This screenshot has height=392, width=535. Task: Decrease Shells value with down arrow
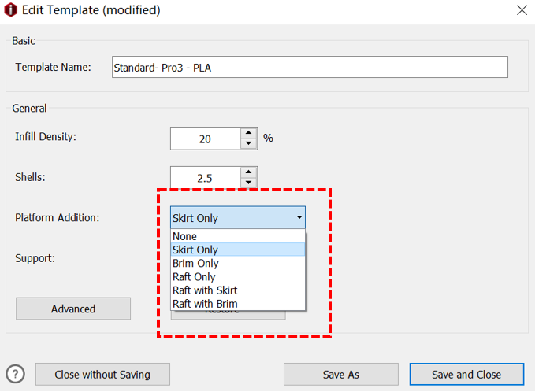click(x=249, y=183)
